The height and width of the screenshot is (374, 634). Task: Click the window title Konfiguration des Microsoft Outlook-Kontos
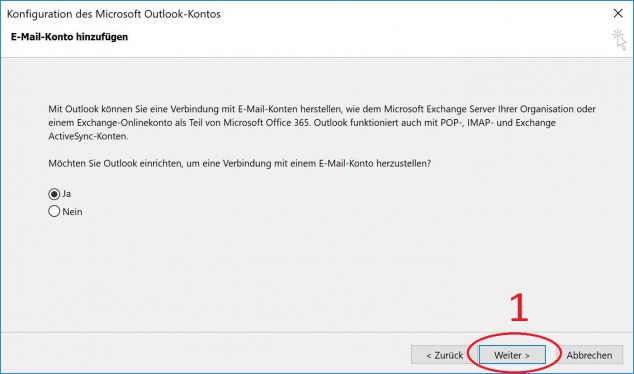pyautogui.click(x=114, y=14)
